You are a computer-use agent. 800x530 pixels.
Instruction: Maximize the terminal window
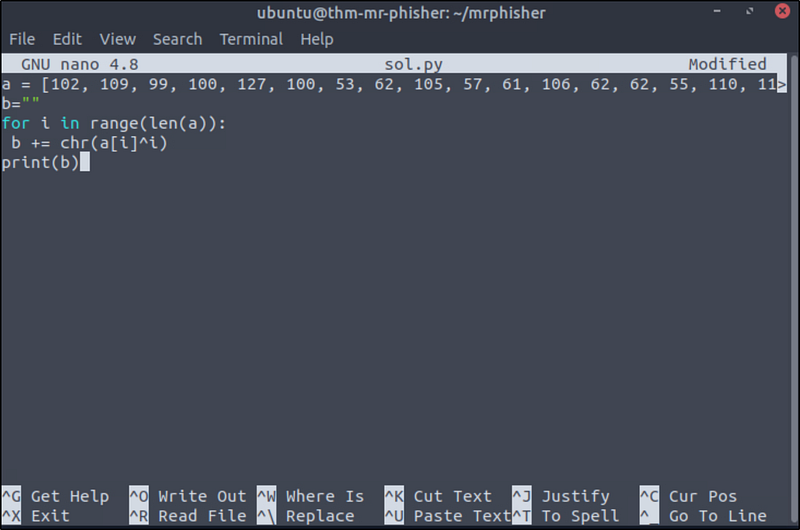tap(749, 13)
